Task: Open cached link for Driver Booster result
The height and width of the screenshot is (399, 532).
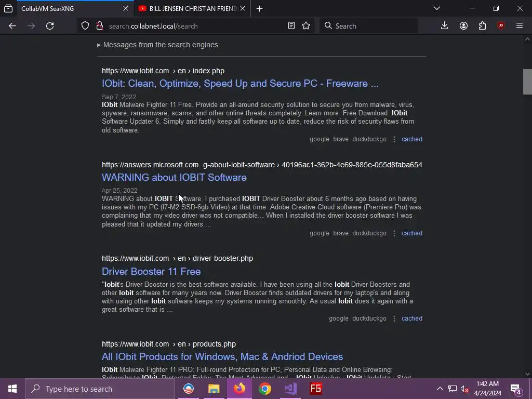Action: pyautogui.click(x=412, y=318)
